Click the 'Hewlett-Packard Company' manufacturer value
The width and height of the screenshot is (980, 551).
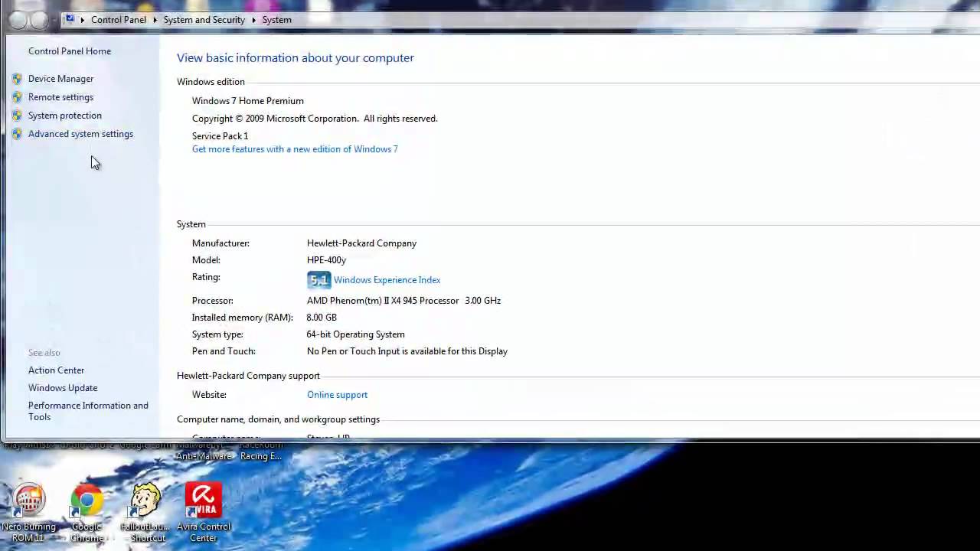tap(361, 243)
